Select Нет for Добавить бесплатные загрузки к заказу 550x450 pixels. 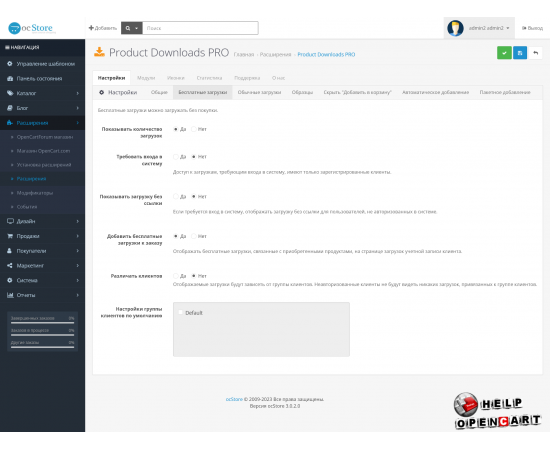[194, 236]
